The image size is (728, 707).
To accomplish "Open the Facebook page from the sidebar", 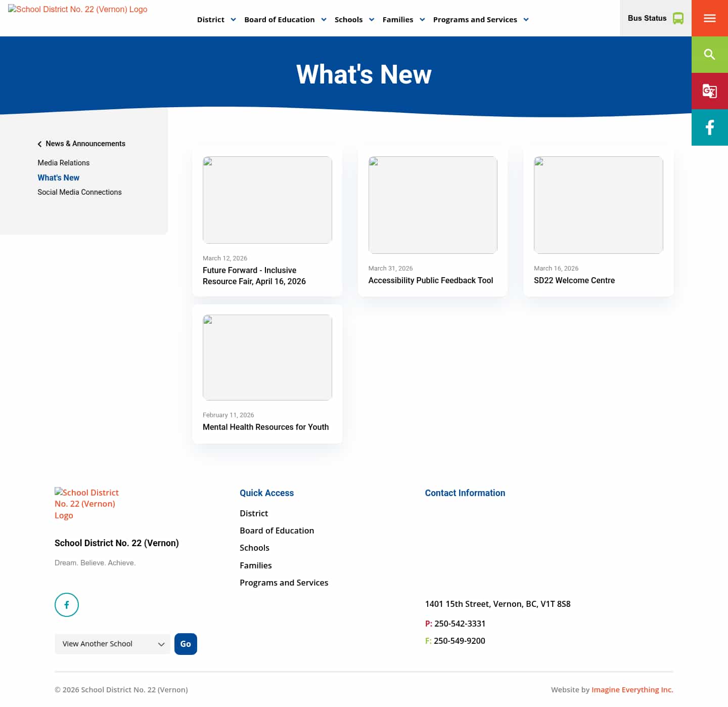I will click(709, 127).
